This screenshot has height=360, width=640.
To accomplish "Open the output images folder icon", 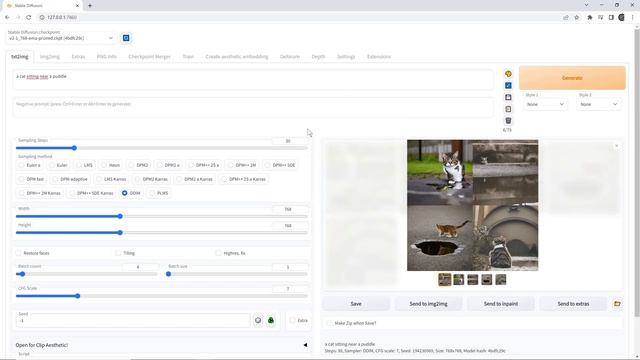I will pos(617,304).
